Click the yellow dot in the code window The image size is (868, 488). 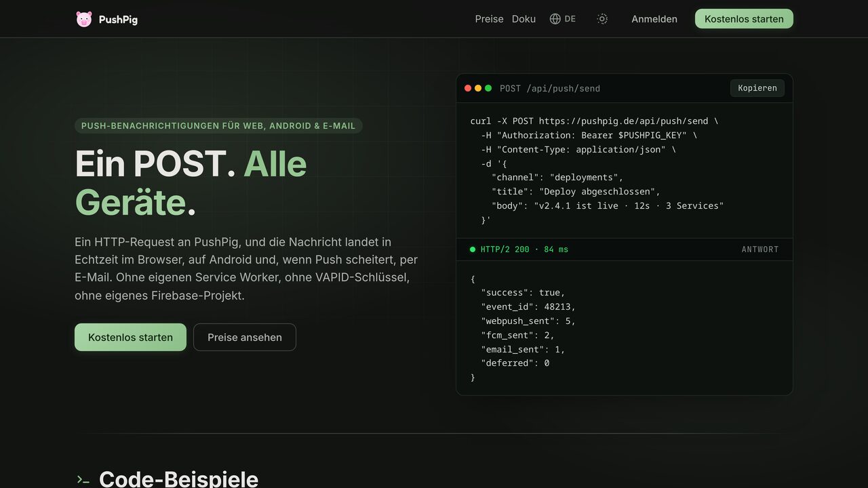coord(478,88)
